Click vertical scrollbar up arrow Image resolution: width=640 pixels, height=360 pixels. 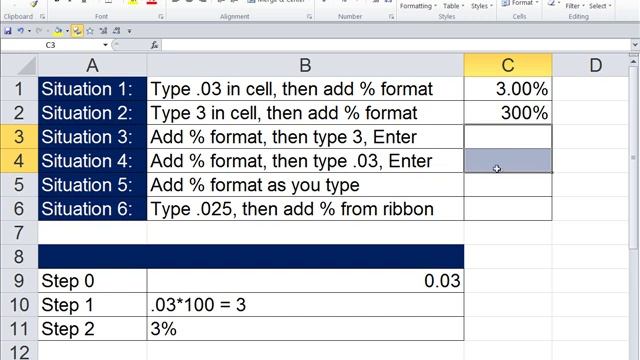633,62
